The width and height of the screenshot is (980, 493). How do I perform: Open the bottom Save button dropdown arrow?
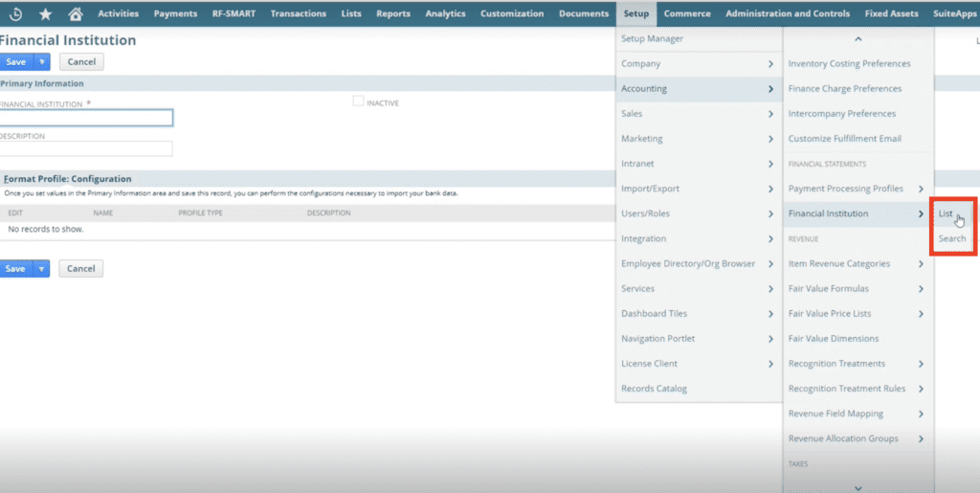point(41,269)
